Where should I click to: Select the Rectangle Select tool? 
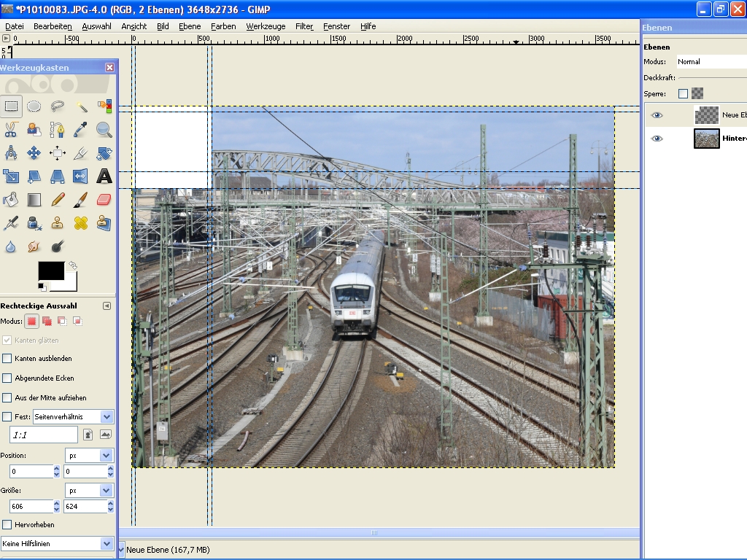(x=10, y=106)
